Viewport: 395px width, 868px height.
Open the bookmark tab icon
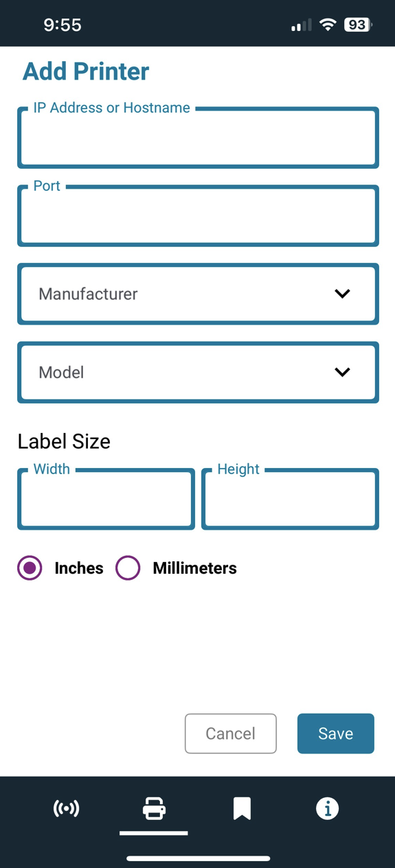coord(241,808)
